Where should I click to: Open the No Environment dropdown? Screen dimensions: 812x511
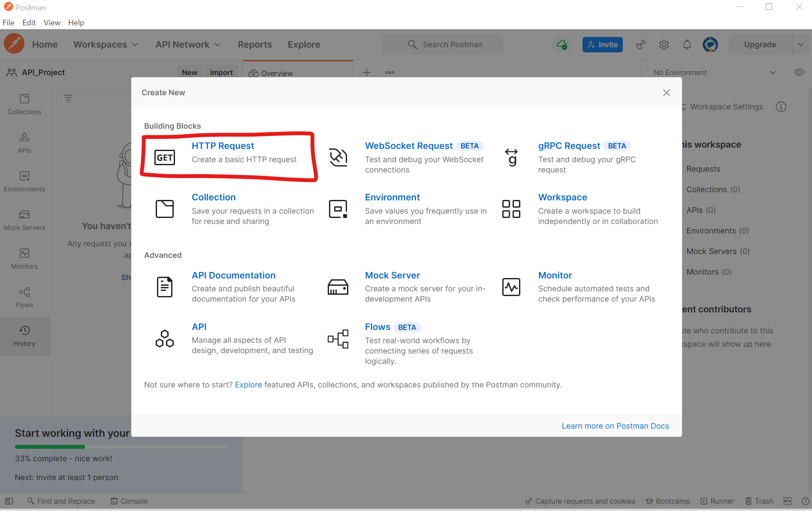[x=715, y=73]
